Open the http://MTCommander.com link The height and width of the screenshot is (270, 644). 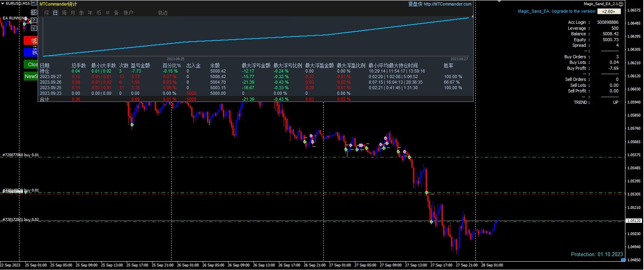pos(447,4)
